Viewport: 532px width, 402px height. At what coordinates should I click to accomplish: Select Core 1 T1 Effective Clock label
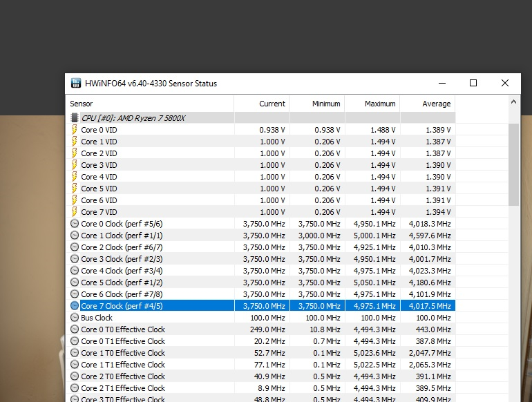(x=123, y=365)
